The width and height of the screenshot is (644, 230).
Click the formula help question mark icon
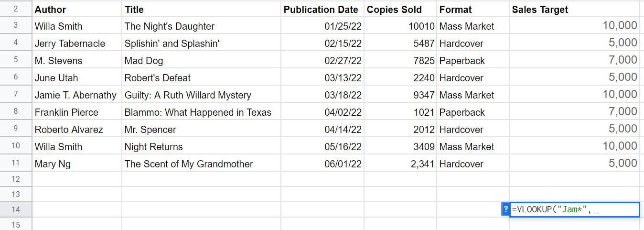tap(505, 209)
